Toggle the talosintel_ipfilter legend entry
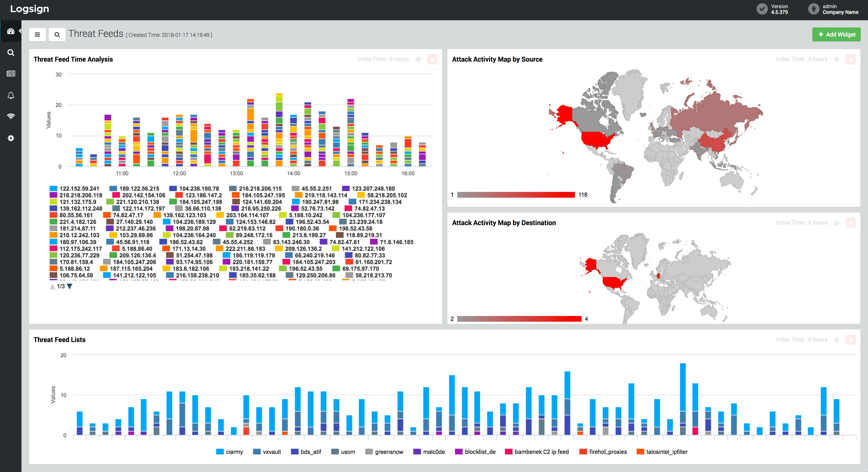This screenshot has width=868, height=472. click(x=662, y=452)
